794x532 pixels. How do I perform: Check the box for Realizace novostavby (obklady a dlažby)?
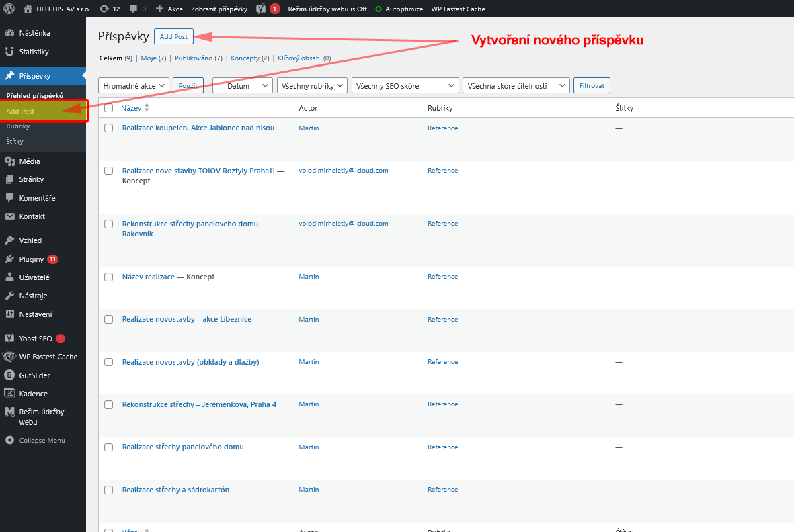(x=108, y=362)
